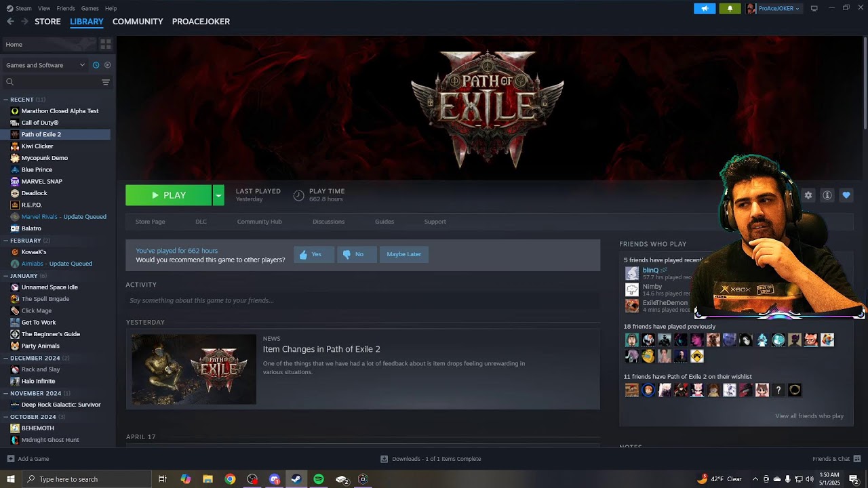Image resolution: width=868 pixels, height=488 pixels.
Task: Open game settings gear icon
Action: (x=808, y=195)
